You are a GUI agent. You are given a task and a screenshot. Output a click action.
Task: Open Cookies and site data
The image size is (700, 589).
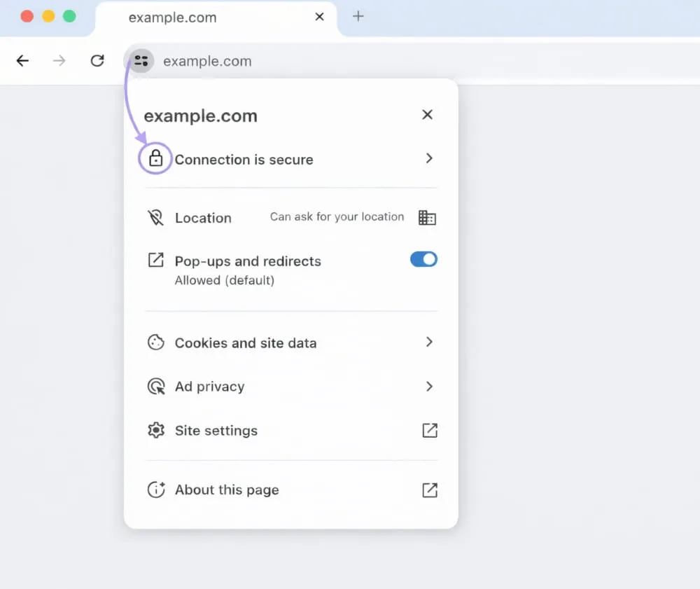click(x=291, y=342)
